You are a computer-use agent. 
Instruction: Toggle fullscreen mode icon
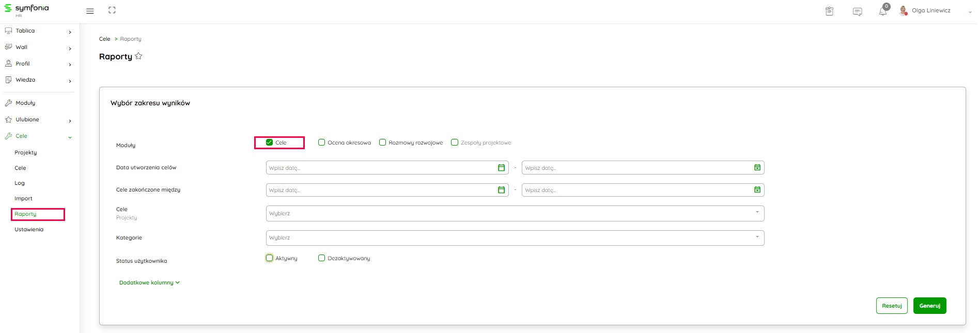112,10
